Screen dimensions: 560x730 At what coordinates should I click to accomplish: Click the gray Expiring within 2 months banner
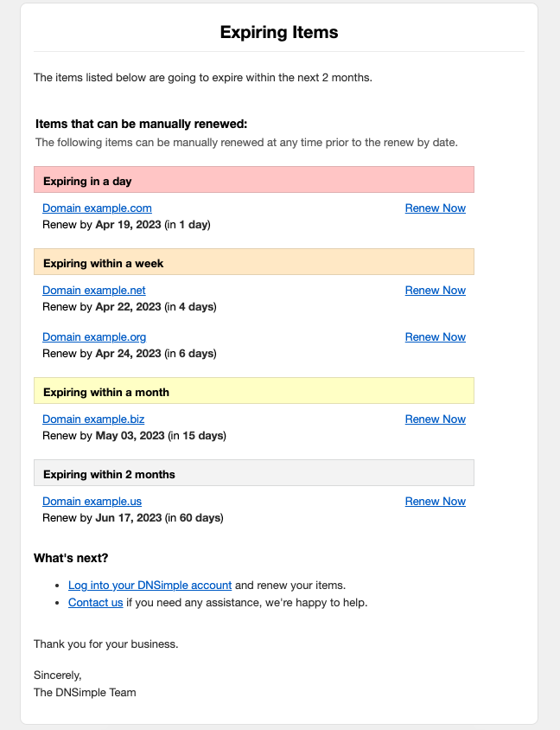[253, 473]
